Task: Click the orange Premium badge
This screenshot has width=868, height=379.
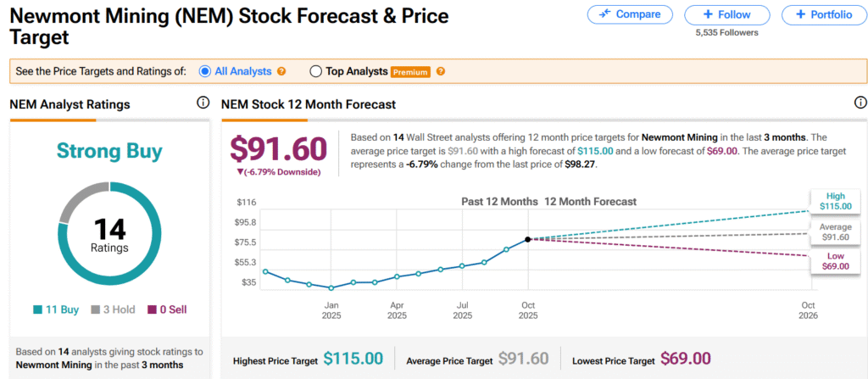Action: 410,72
